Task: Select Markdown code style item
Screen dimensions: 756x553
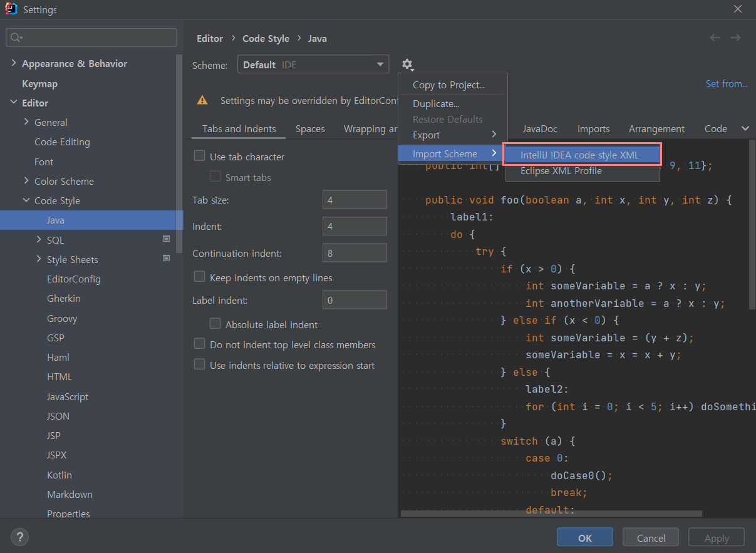Action: [x=70, y=494]
